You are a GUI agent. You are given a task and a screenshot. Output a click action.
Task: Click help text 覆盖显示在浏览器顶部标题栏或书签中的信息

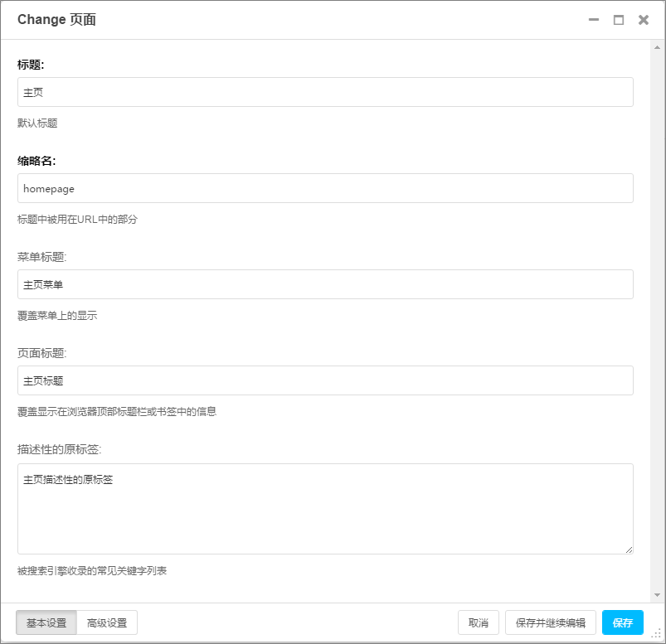(117, 412)
